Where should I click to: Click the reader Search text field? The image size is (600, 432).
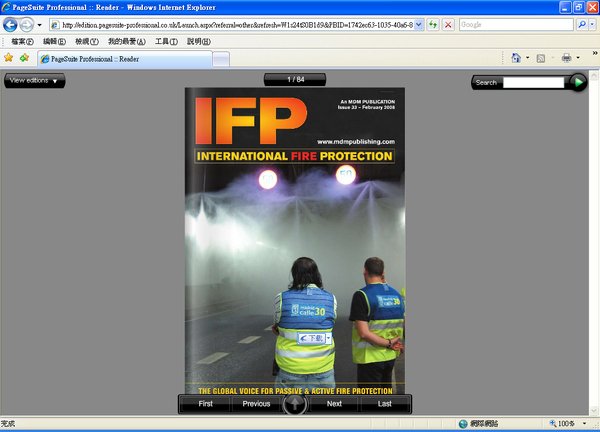click(533, 82)
